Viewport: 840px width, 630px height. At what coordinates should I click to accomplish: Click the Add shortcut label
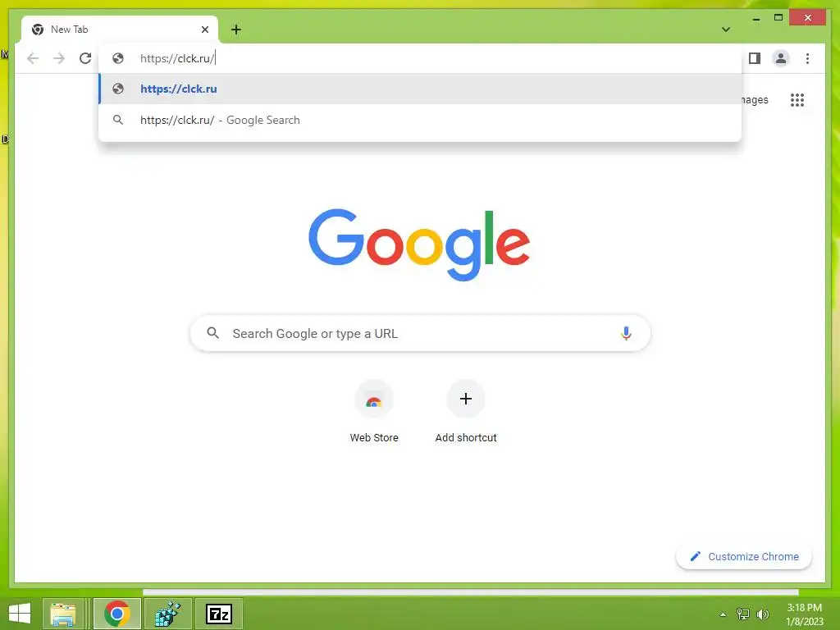click(x=466, y=438)
